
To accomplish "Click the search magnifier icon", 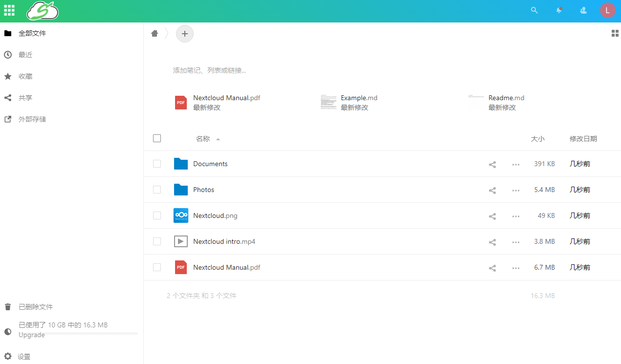I will click(534, 10).
